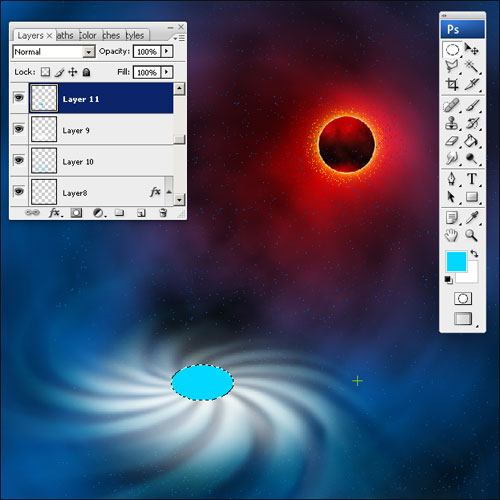
Task: Reset default foreground and background colors
Action: [449, 280]
